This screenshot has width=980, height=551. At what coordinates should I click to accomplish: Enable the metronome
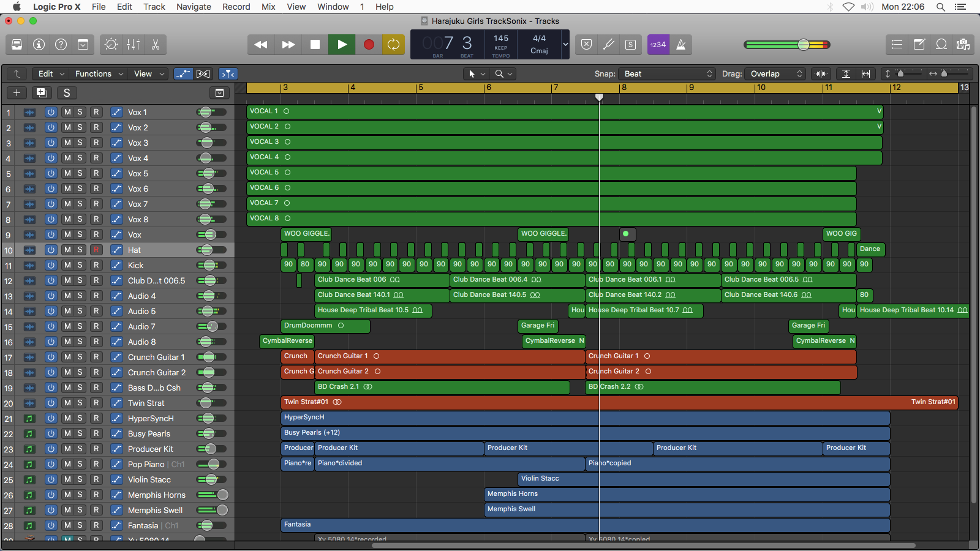tap(682, 45)
